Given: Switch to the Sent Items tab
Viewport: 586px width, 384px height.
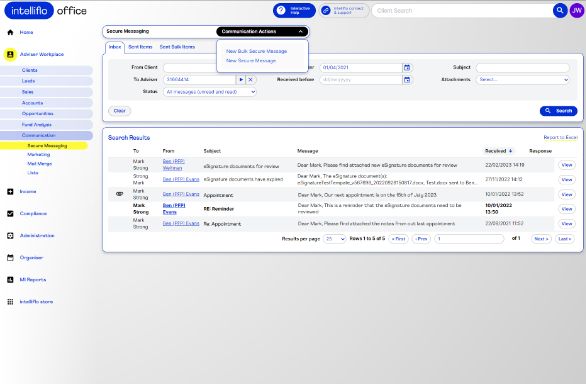Looking at the screenshot, I should [x=140, y=47].
